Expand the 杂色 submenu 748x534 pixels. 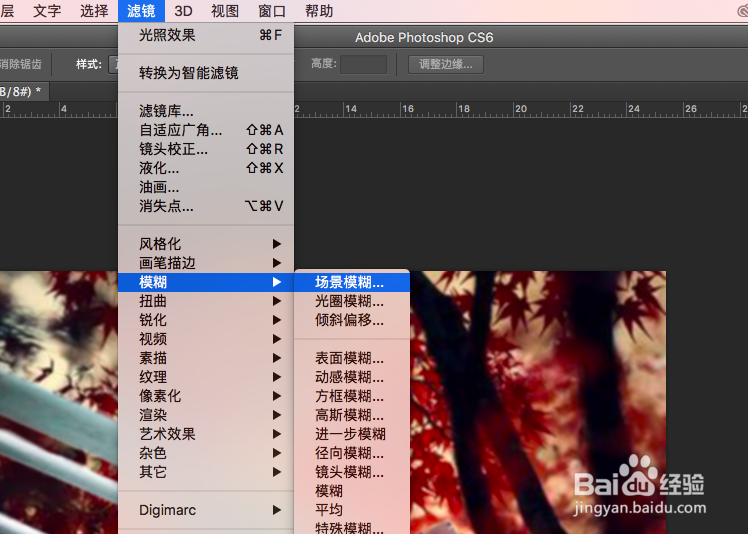click(206, 453)
